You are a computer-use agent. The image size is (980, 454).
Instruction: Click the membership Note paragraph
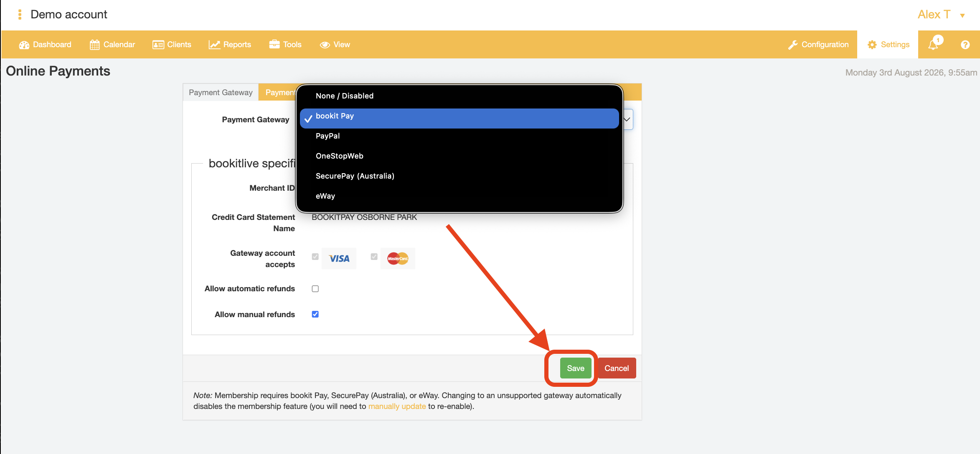407,401
